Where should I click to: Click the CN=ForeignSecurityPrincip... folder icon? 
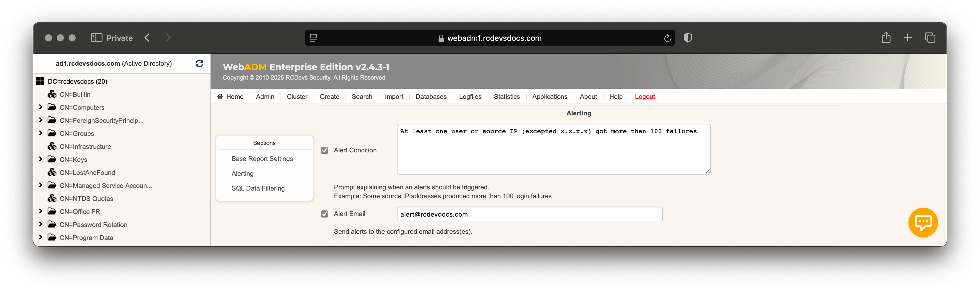(52, 120)
